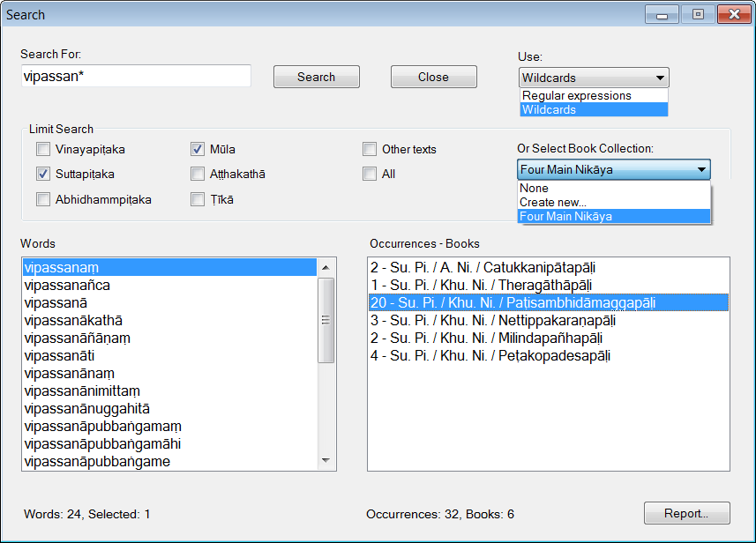Enable the Vinayapitaka filter checkbox
Image resolution: width=756 pixels, height=543 pixels.
tap(43, 149)
